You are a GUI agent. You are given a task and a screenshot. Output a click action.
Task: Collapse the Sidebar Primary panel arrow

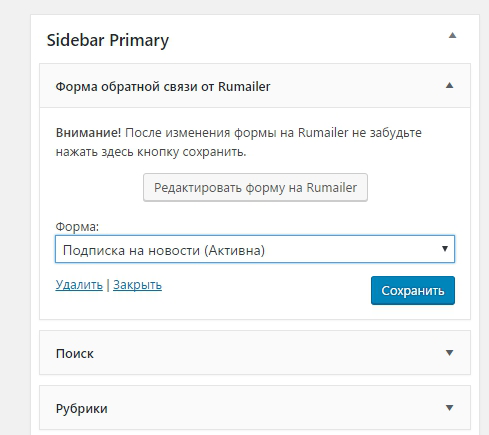click(452, 35)
